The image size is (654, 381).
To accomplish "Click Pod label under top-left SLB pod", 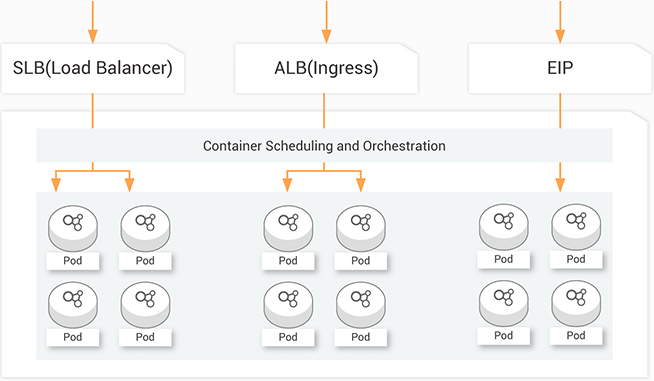I will pos(73,261).
